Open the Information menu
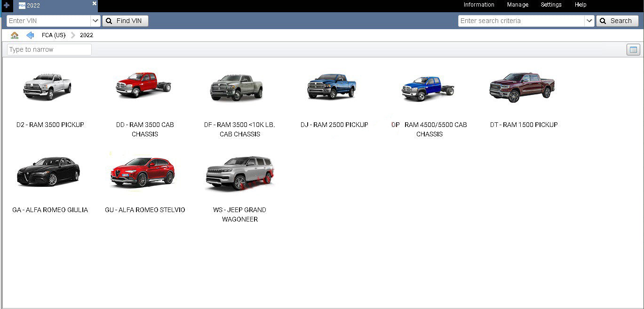Image resolution: width=644 pixels, height=309 pixels. (478, 5)
